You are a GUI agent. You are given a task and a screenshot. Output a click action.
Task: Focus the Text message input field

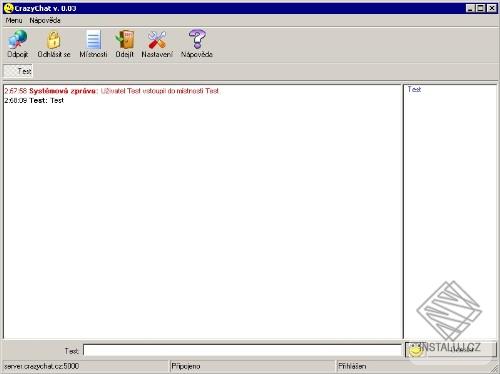tap(242, 350)
